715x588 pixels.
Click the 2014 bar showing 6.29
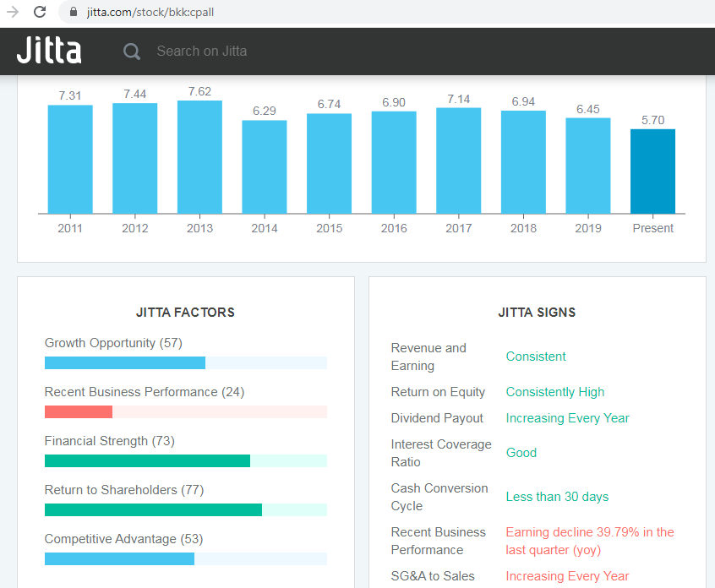pyautogui.click(x=265, y=166)
